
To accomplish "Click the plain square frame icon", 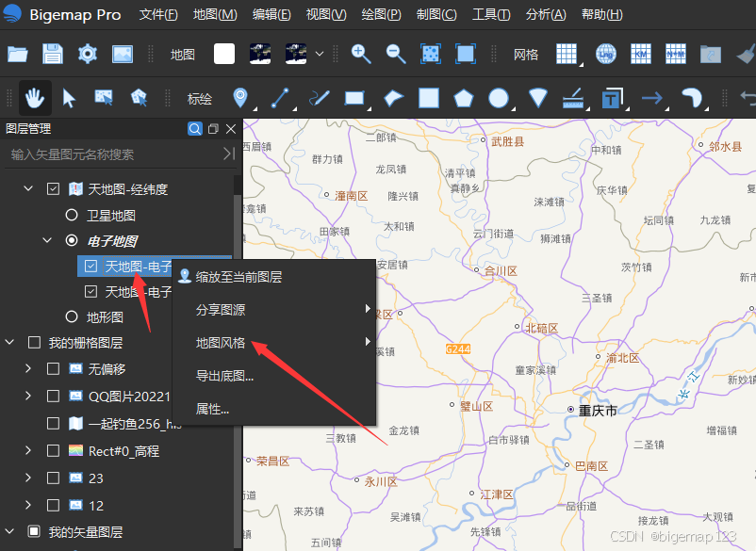I will 466,54.
